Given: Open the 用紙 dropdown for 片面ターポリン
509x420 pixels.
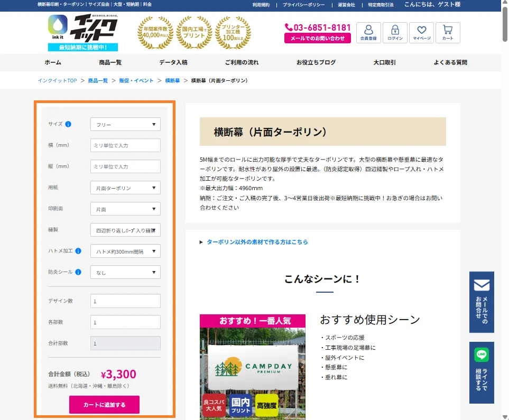Looking at the screenshot, I should point(125,188).
